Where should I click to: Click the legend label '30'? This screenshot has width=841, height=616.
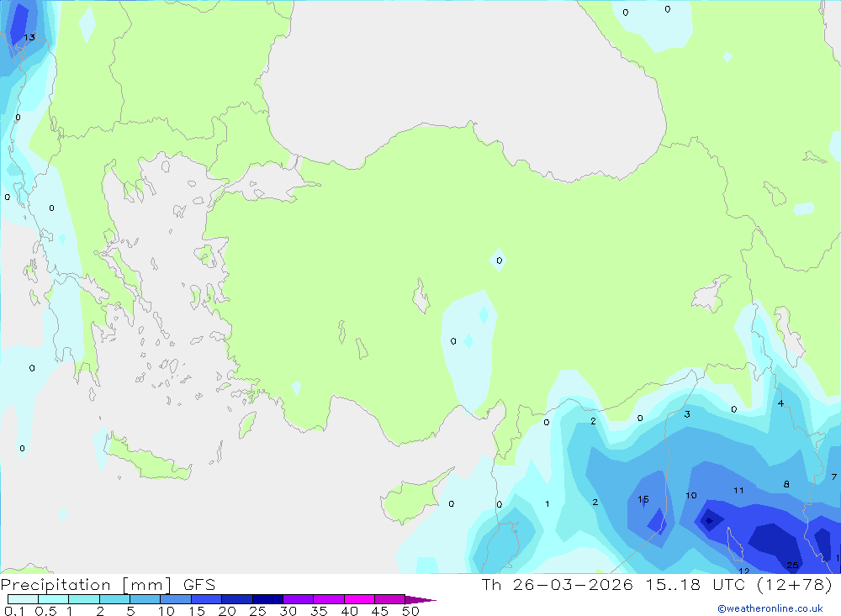coord(288,611)
